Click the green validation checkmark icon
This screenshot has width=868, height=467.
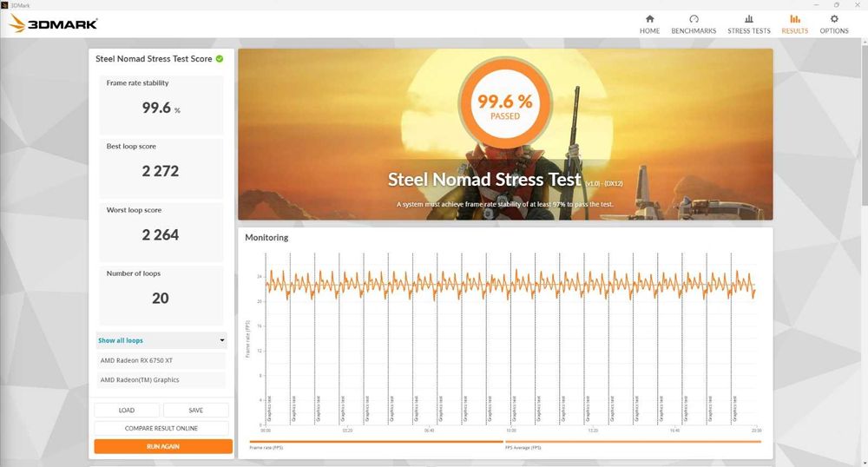tap(220, 59)
